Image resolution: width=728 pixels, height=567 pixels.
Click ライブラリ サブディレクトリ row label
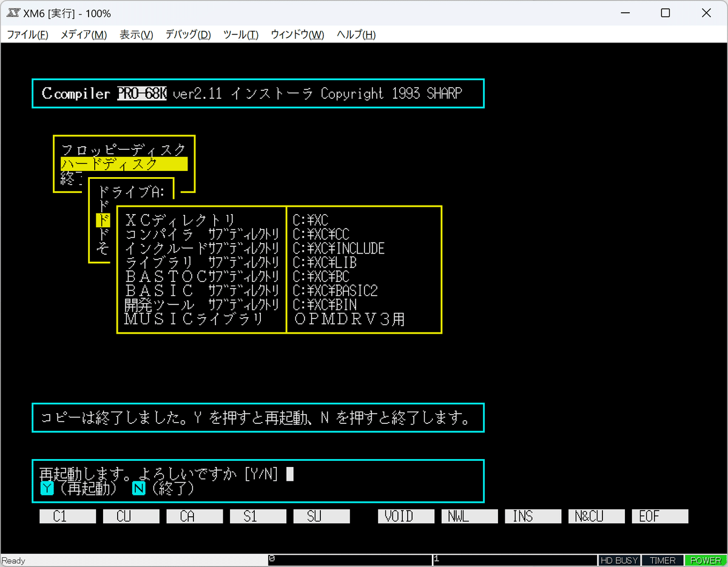[x=202, y=262]
